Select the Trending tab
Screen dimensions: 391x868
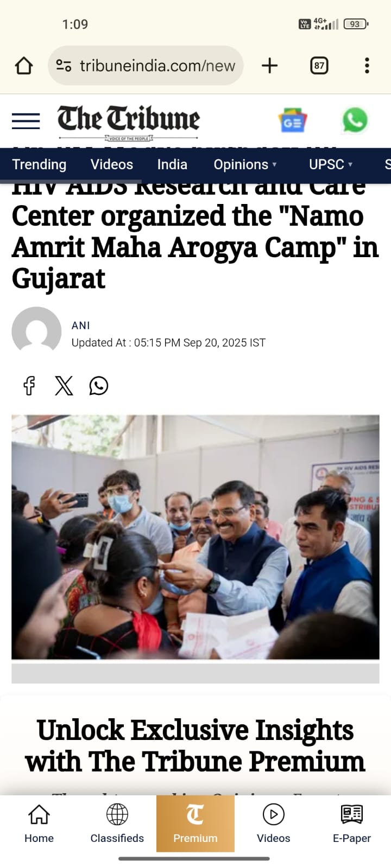click(x=39, y=164)
